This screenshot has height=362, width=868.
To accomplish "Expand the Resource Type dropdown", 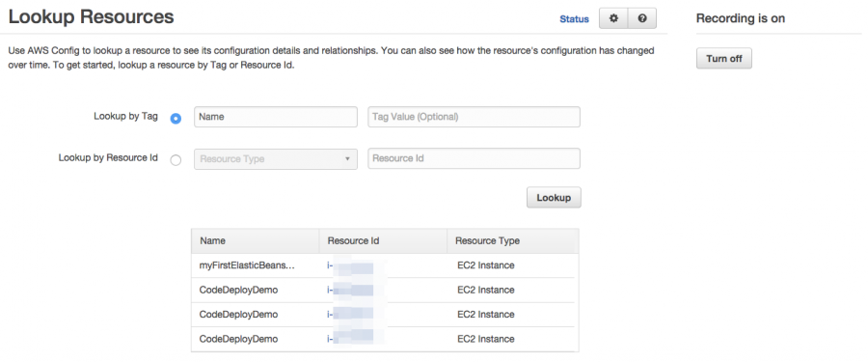I will [x=276, y=159].
